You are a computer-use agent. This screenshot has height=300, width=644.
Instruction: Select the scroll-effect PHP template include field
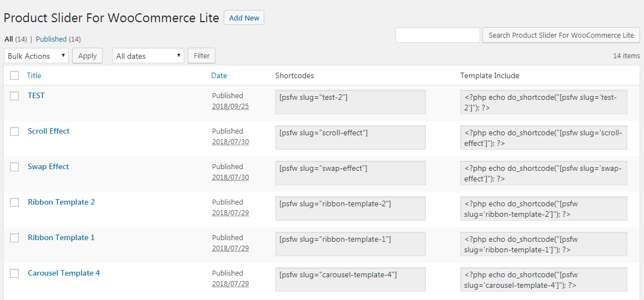544,138
